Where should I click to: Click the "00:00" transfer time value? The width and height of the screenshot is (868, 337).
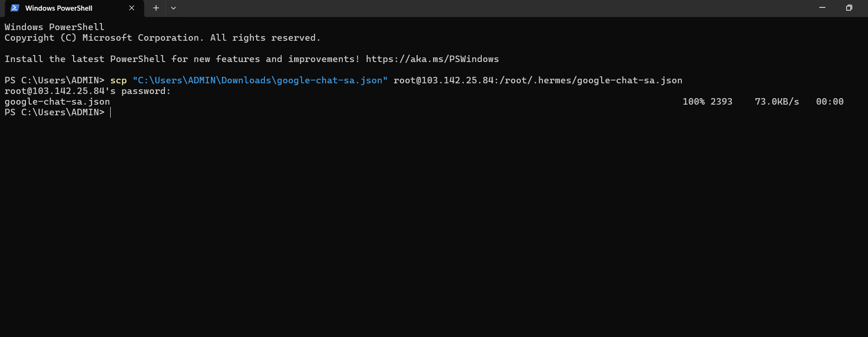[x=830, y=101]
